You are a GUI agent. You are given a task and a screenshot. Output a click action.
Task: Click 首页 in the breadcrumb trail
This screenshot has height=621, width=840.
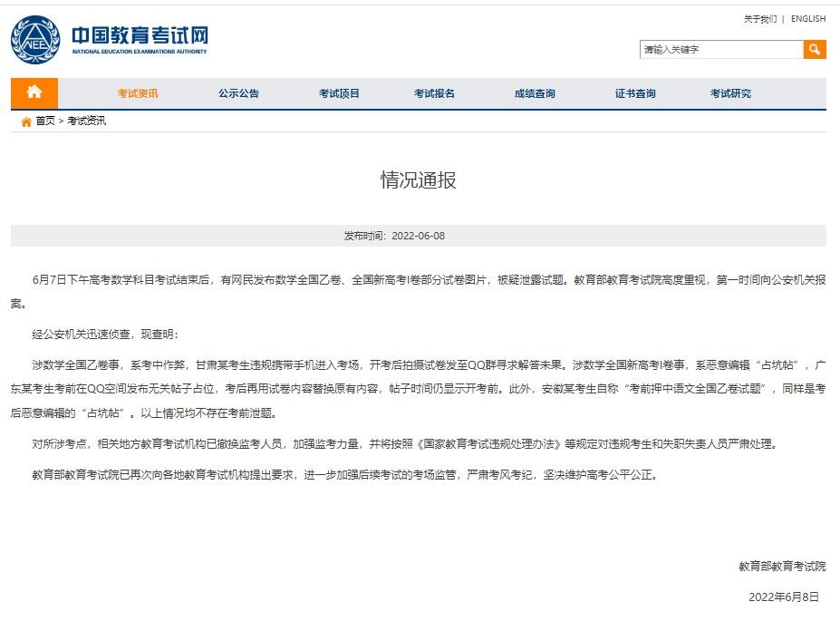44,121
